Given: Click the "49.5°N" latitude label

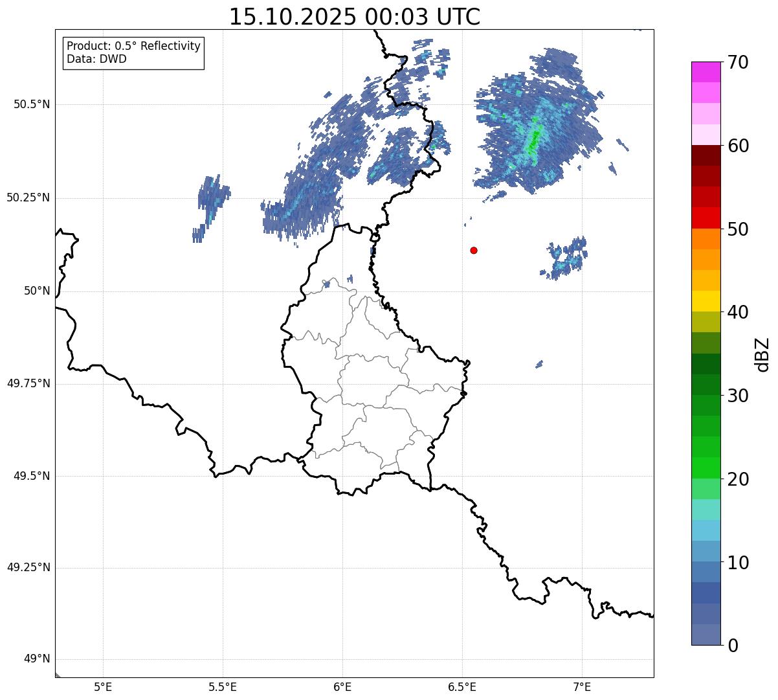Looking at the screenshot, I should [32, 476].
